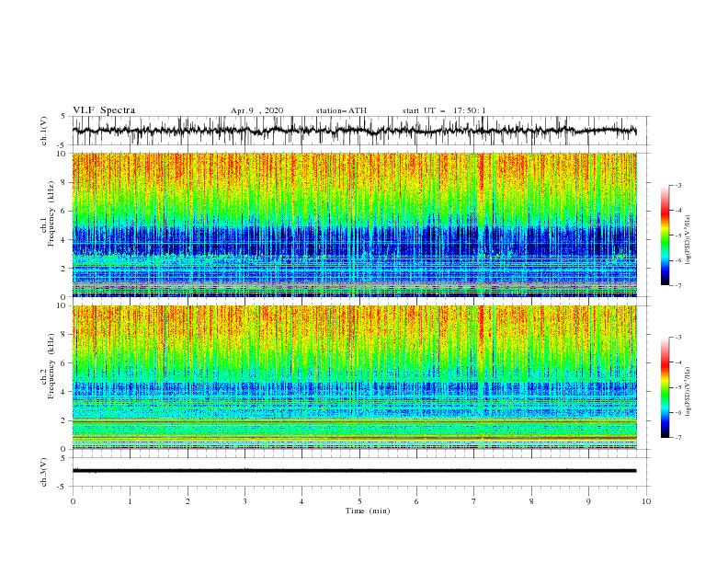Click the ch.2 spectrogram panel
Image resolution: width=728 pixels, height=563 pixels.
point(355,377)
